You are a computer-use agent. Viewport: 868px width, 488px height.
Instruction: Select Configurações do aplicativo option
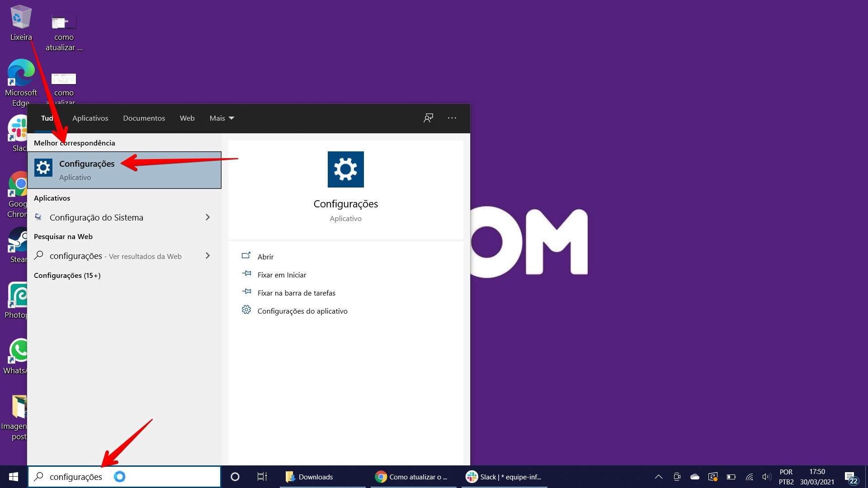[x=302, y=310]
